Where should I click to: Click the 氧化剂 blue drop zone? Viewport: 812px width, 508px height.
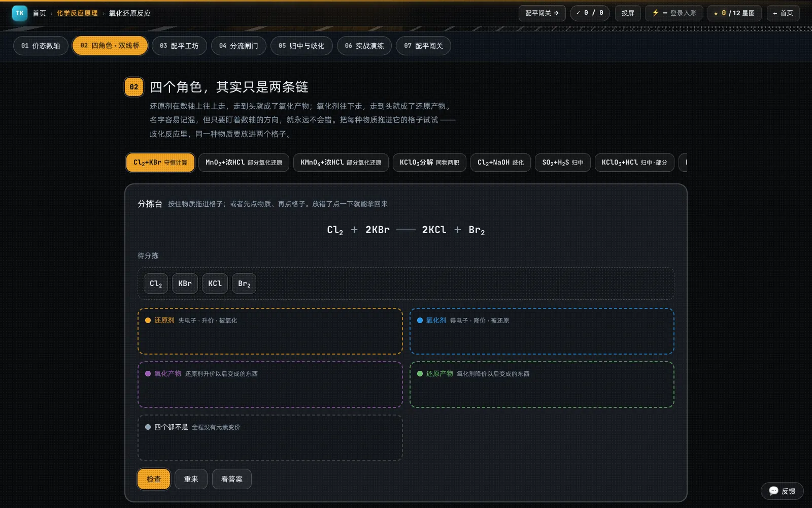[x=542, y=331]
